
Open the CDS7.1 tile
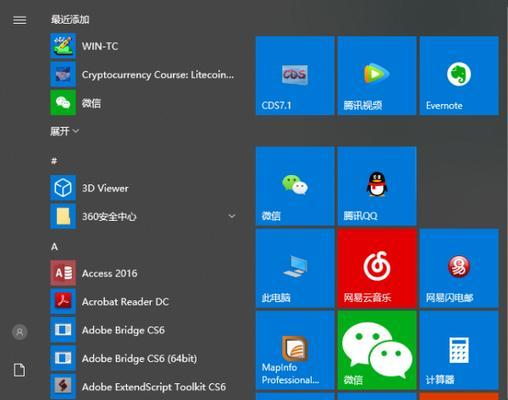(295, 76)
